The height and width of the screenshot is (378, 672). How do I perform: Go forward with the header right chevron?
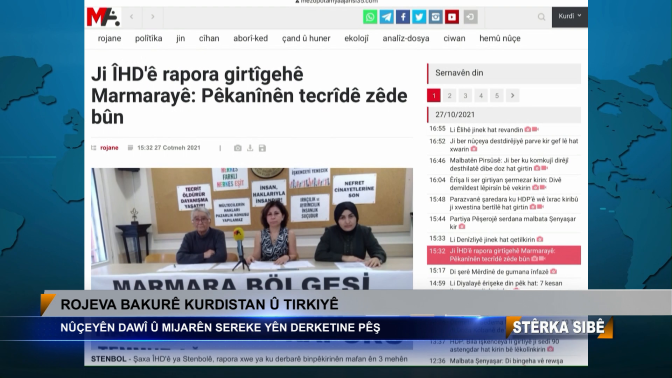coord(153,17)
